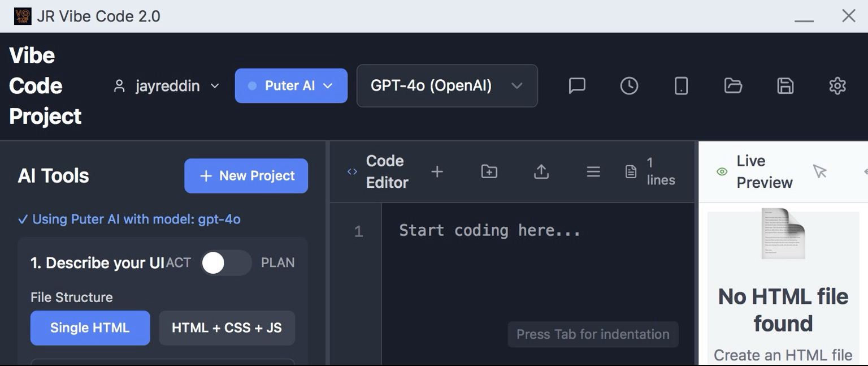The height and width of the screenshot is (366, 868).
Task: Click the No HTML file found message
Action: coord(783,310)
